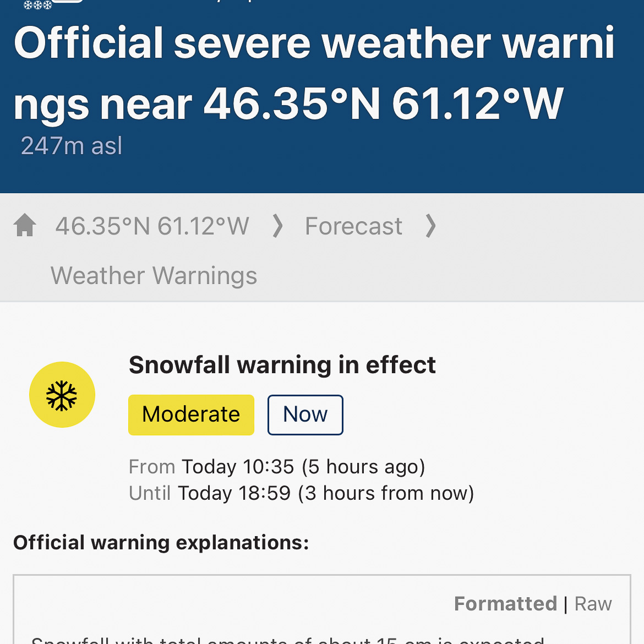644x644 pixels.
Task: Click the separator between Formatted and Raw
Action: 565,604
